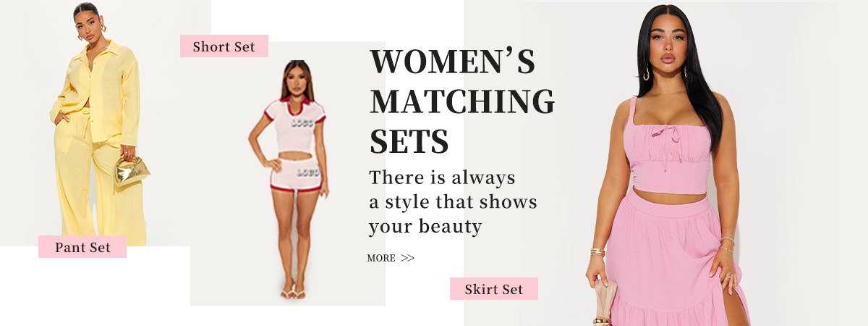This screenshot has height=326, width=868.
Task: Open the pink skirt set model photo
Action: [x=665, y=163]
